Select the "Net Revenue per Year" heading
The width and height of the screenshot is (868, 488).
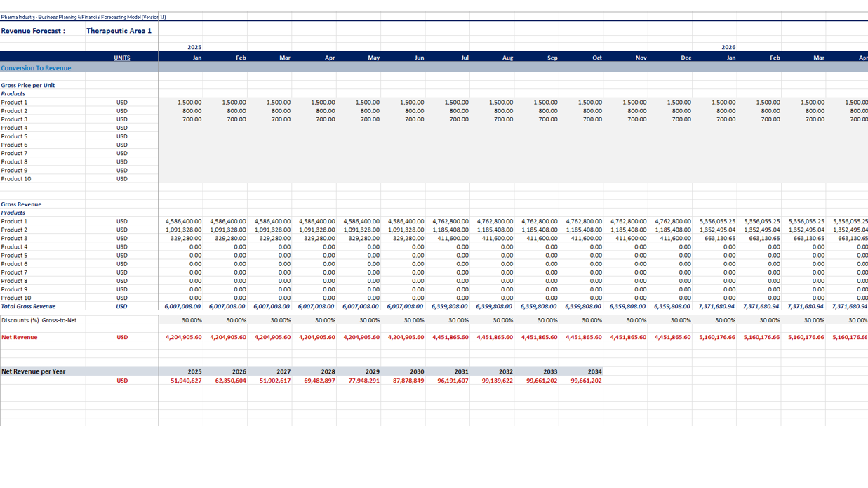[34, 371]
